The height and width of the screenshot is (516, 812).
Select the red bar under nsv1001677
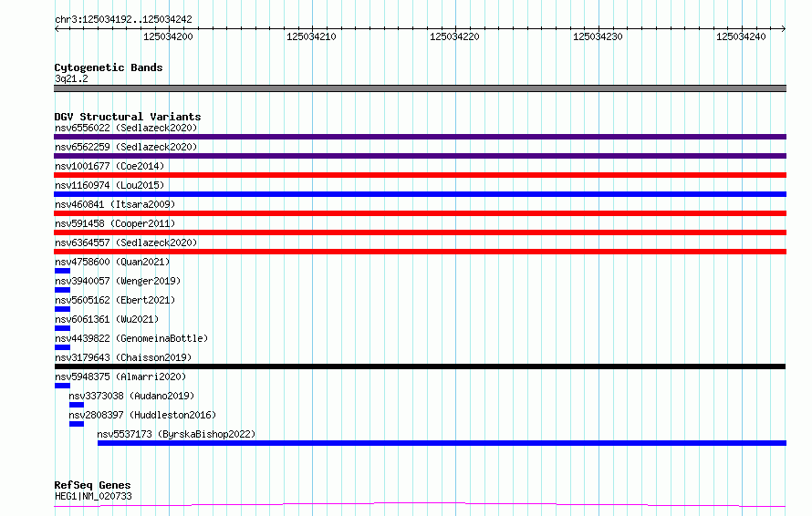pos(420,175)
